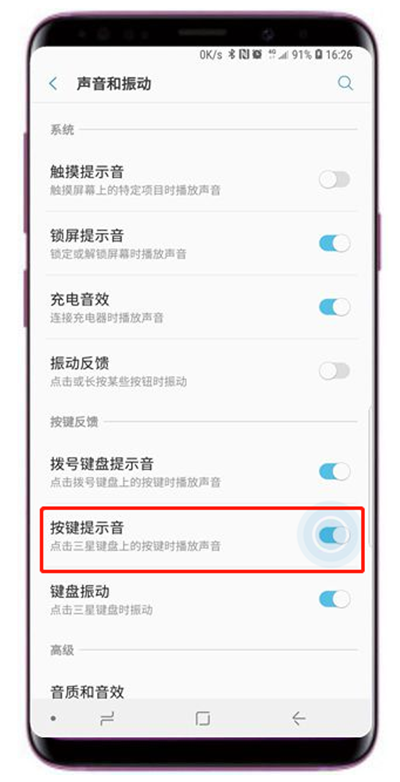This screenshot has width=400, height=782.
Task: Disable the 充电音效 switch
Action: coord(335,307)
